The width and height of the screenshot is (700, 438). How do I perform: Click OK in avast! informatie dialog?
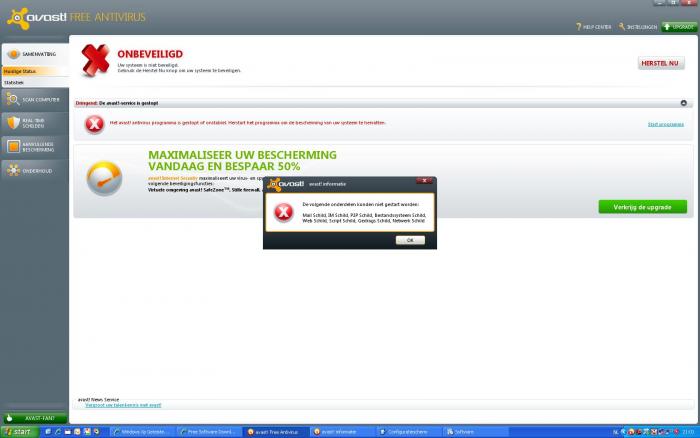coord(410,240)
